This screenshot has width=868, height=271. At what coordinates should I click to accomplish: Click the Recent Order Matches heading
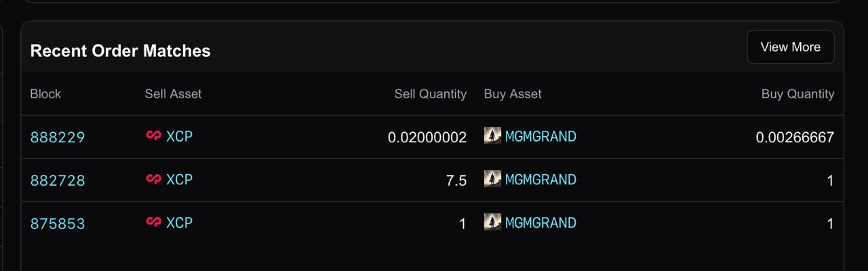pos(121,51)
